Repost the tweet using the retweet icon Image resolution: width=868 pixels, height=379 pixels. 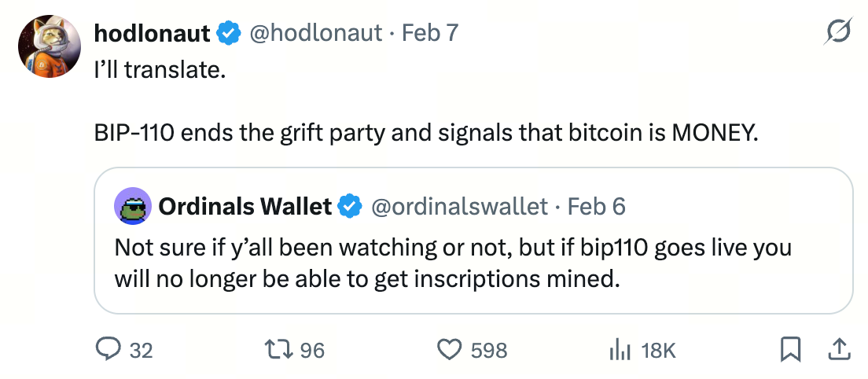(282, 350)
